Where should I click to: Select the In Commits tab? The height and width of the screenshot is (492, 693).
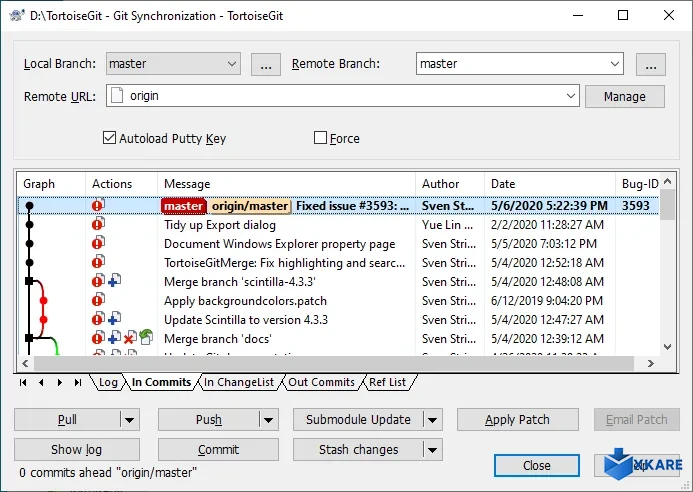click(x=161, y=382)
